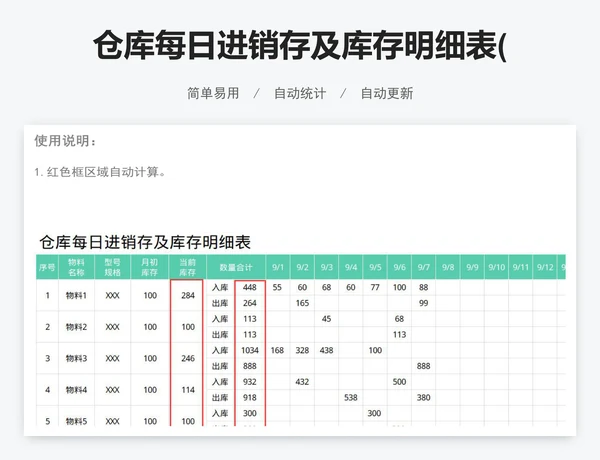
Task: Select the 9/9 date column header
Action: [472, 267]
